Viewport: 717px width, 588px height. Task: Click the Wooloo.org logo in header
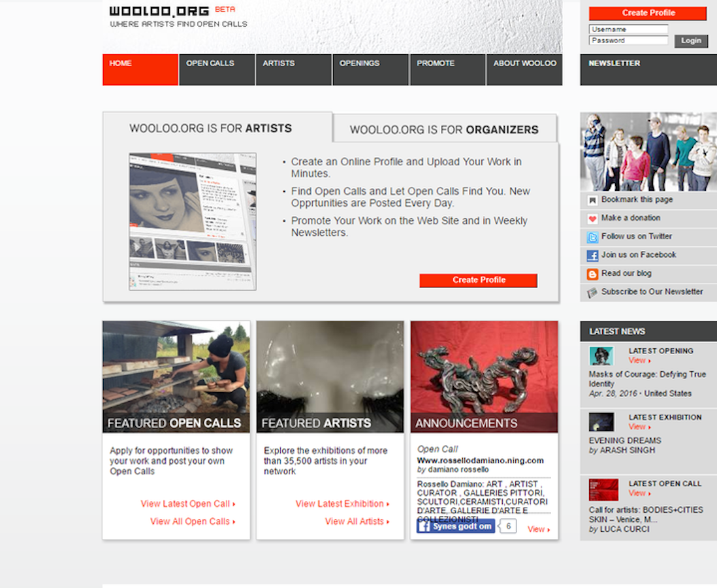click(159, 11)
